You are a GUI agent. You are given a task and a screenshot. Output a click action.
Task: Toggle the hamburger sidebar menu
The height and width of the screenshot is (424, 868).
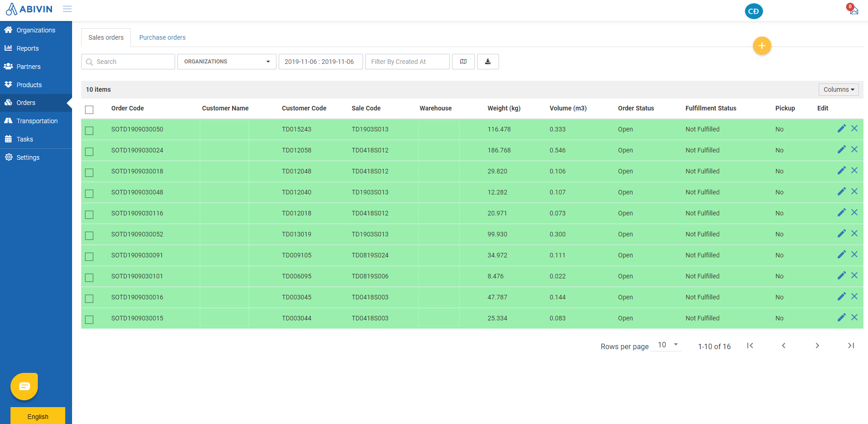coord(67,9)
